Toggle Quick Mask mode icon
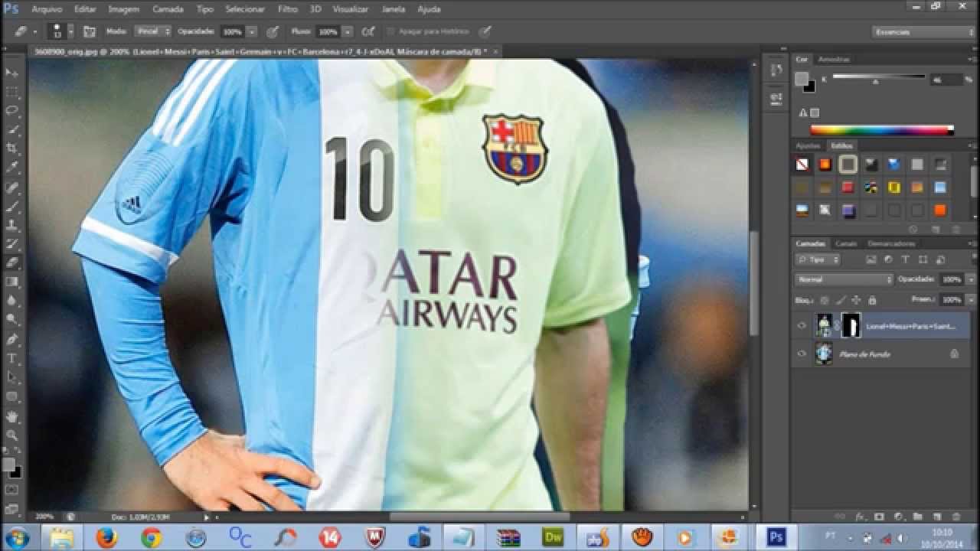The height and width of the screenshot is (551, 980). pyautogui.click(x=12, y=490)
